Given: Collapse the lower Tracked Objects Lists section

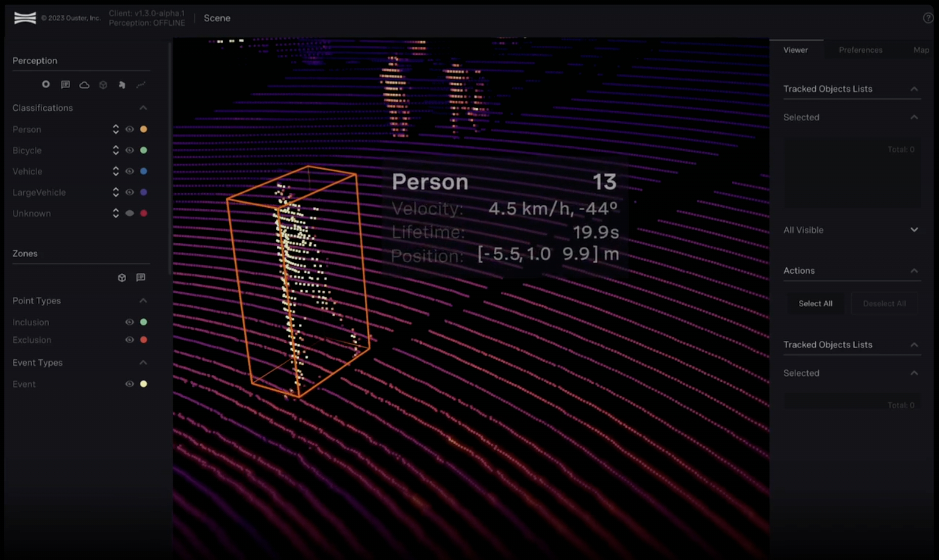Looking at the screenshot, I should (914, 345).
